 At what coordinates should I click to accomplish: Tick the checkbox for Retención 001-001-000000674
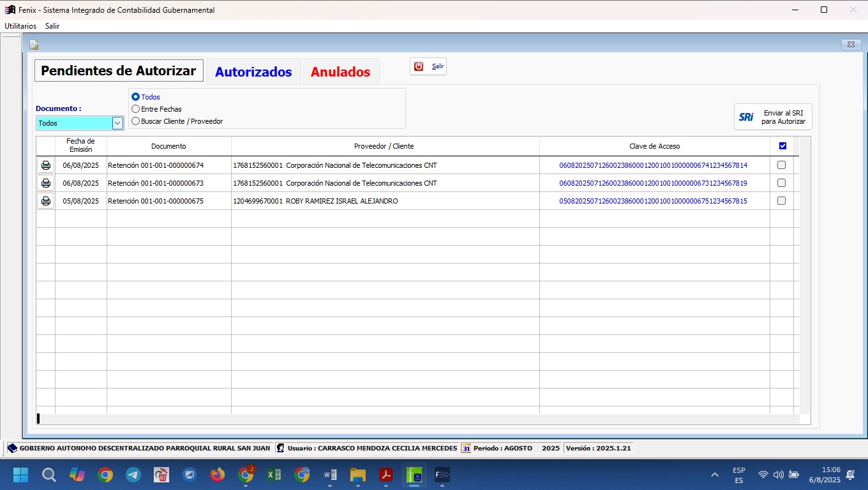coord(781,165)
